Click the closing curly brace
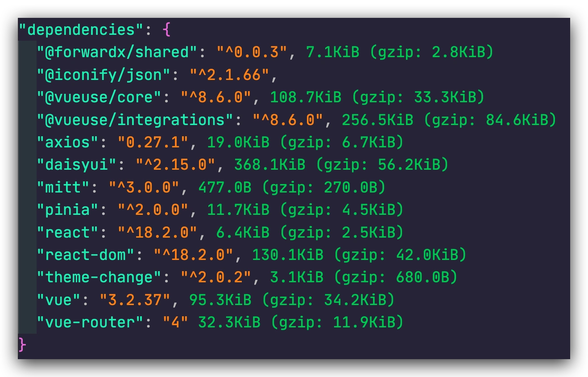Viewport: 588px width, 377px height. (23, 344)
